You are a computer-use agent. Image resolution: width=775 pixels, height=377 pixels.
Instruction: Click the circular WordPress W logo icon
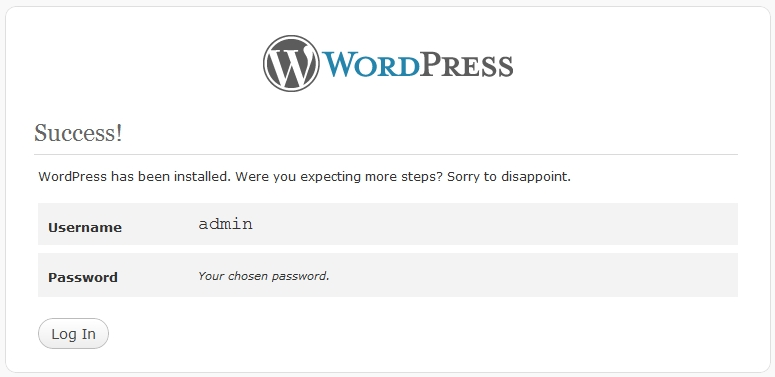(291, 63)
